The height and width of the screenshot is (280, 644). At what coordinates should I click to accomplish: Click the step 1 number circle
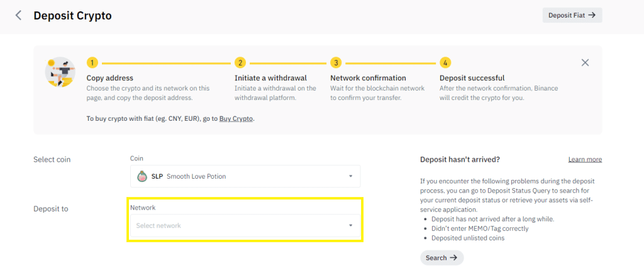pos(92,63)
